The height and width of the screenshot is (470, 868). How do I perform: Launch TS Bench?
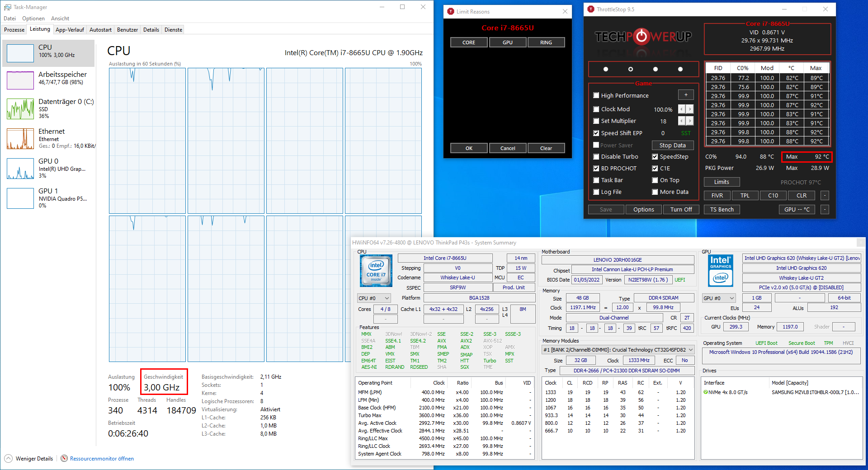coord(722,209)
